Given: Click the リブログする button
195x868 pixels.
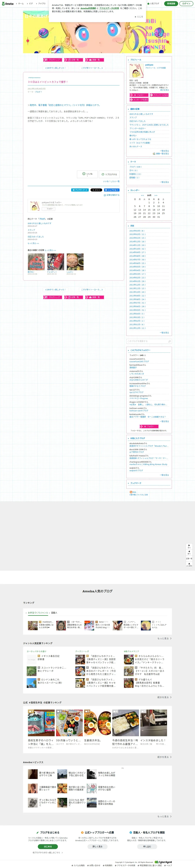Looking at the screenshot, I should 109,174.
